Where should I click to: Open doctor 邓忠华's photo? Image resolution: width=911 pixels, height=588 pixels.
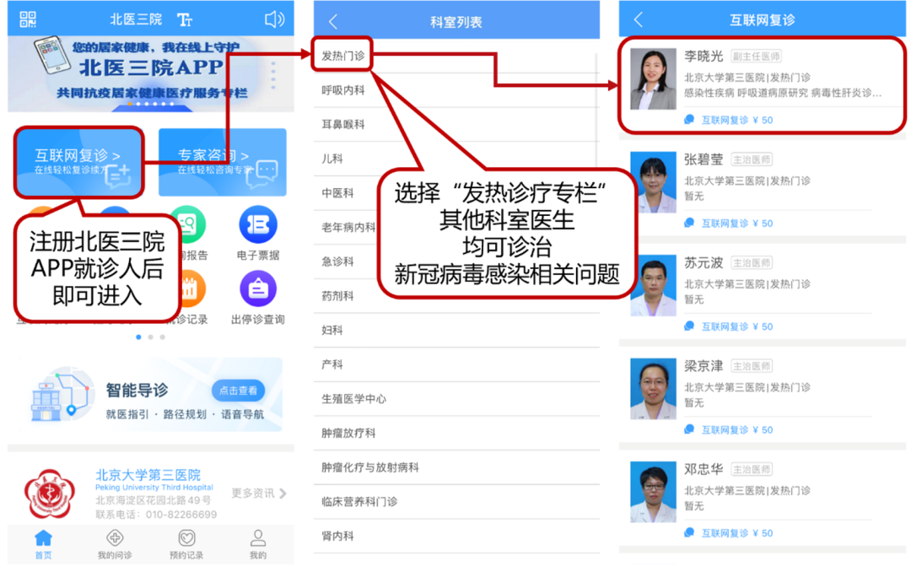click(653, 492)
